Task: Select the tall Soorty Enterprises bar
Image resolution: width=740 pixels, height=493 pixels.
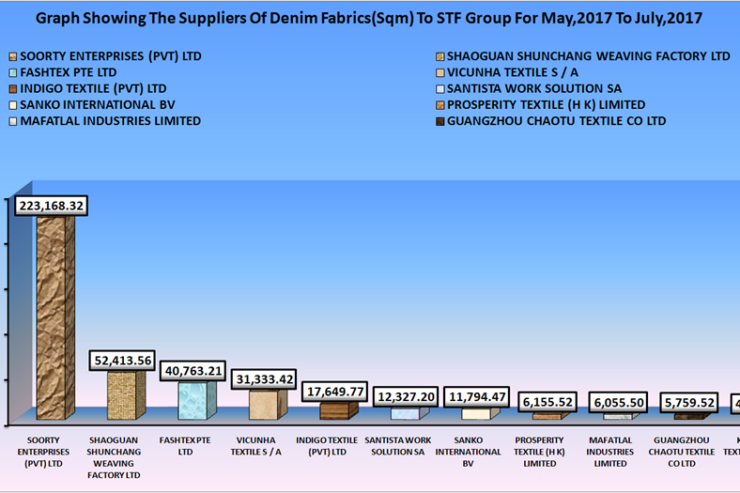Action: click(x=55, y=317)
